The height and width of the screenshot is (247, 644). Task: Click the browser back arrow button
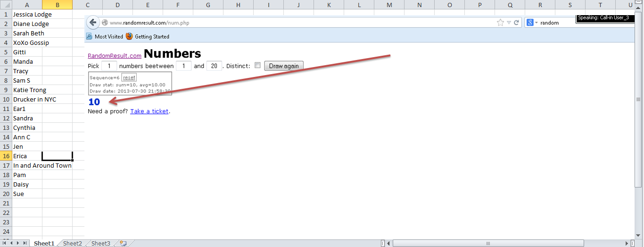click(93, 23)
